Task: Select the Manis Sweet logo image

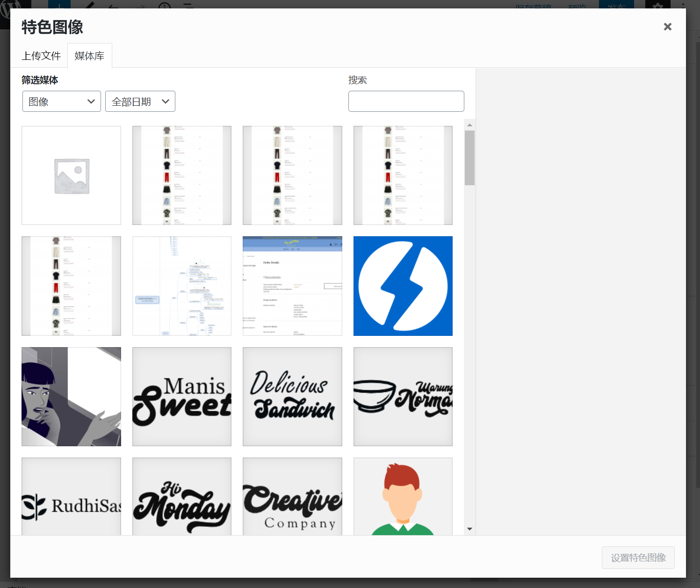Action: (x=182, y=397)
